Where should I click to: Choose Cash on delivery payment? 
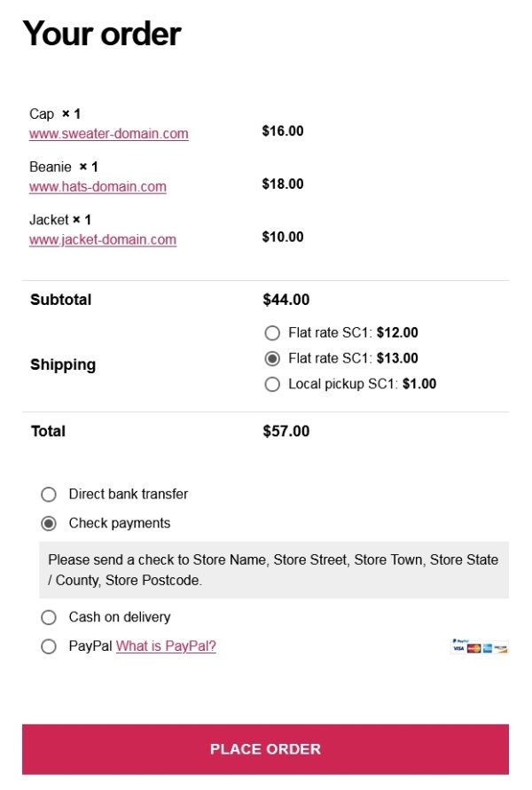[x=49, y=618]
